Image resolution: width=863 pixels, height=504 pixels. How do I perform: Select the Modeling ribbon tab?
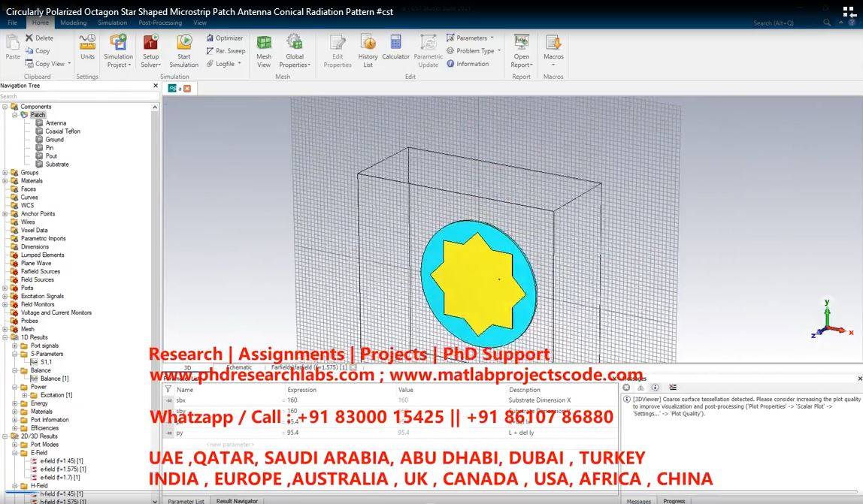tap(73, 23)
